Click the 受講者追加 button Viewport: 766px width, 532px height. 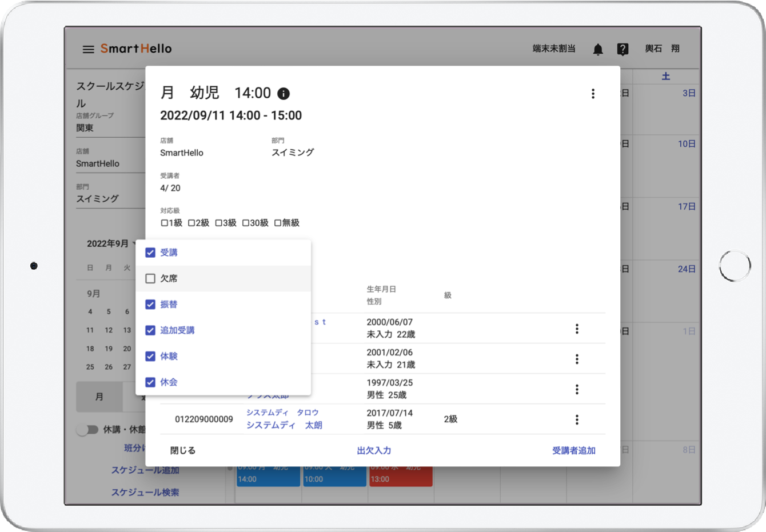click(574, 451)
